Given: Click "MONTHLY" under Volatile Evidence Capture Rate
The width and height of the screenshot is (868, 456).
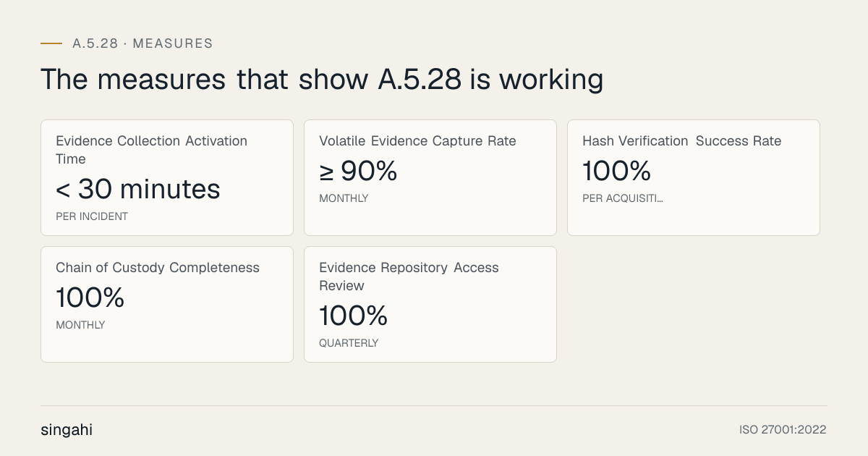Looking at the screenshot, I should [344, 198].
